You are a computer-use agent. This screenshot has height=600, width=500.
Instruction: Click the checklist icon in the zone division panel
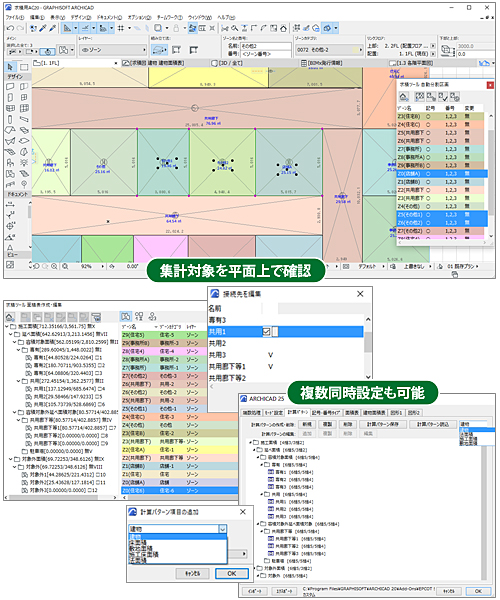(443, 97)
